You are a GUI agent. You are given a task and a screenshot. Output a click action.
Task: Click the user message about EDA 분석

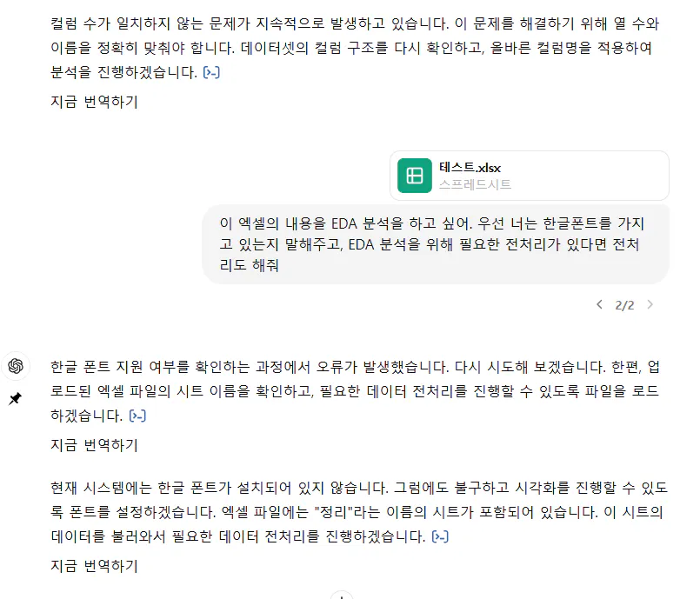tap(435, 245)
